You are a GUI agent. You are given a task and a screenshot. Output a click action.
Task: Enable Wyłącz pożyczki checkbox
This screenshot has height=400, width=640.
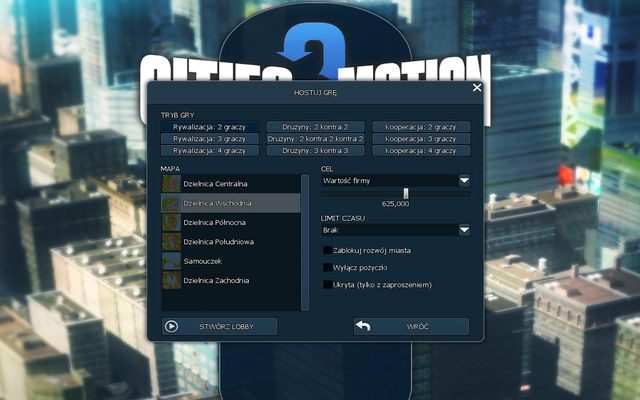[327, 267]
